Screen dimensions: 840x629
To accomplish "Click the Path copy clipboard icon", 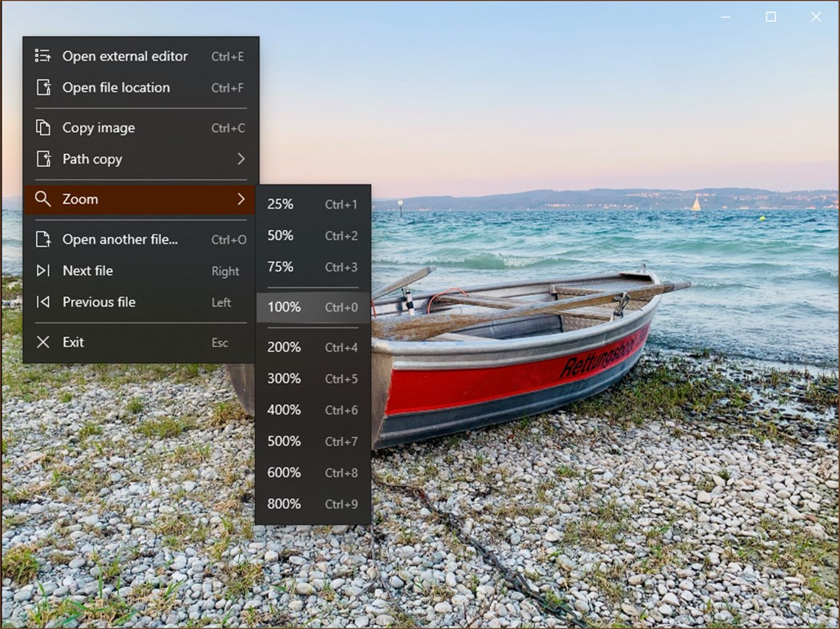I will tap(42, 159).
